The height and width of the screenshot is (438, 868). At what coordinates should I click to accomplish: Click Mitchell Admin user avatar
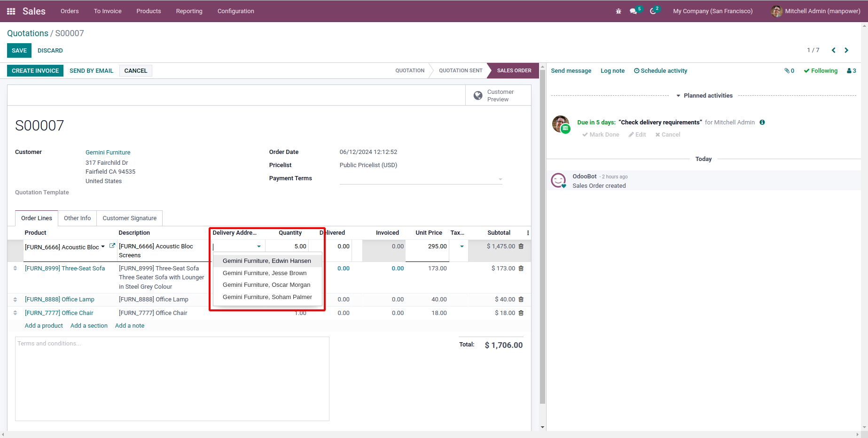776,11
